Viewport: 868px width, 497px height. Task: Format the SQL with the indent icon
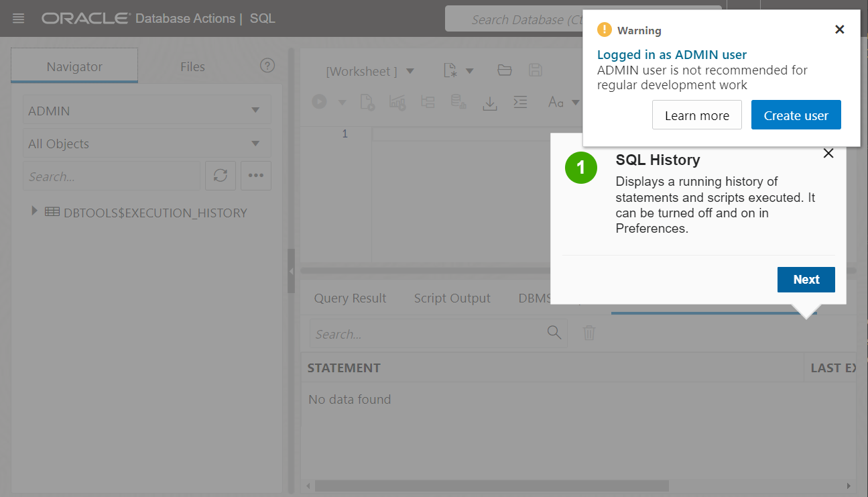tap(520, 102)
